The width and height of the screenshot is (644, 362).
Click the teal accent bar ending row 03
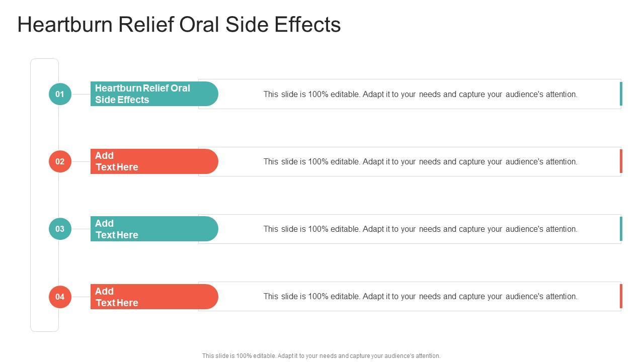tap(621, 229)
